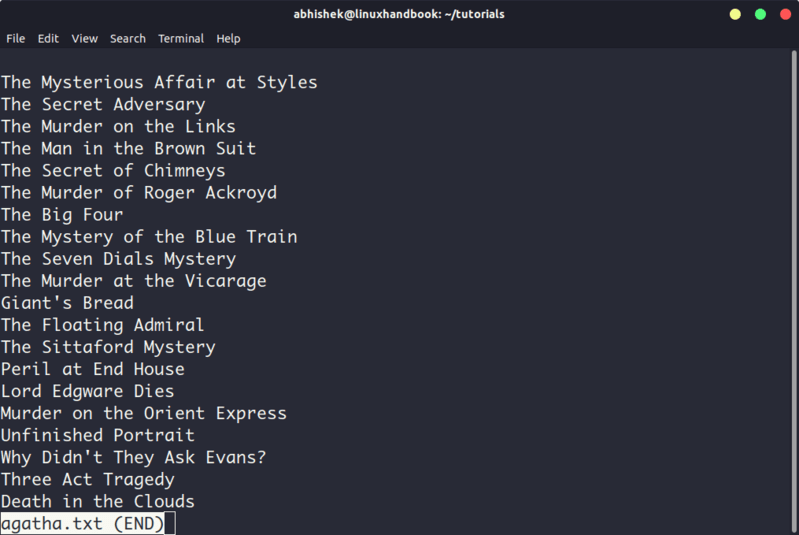The height and width of the screenshot is (535, 799).
Task: Click line 'Three Act Tragedy'
Action: pos(88,479)
